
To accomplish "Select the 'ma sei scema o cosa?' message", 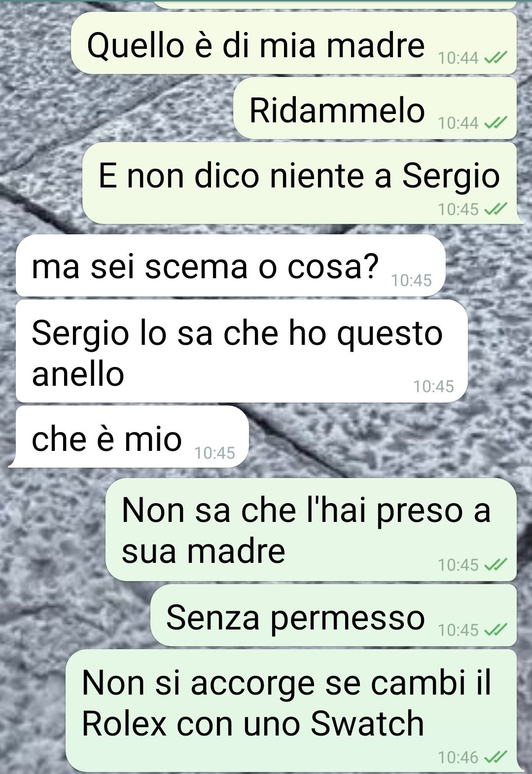I will tap(231, 265).
